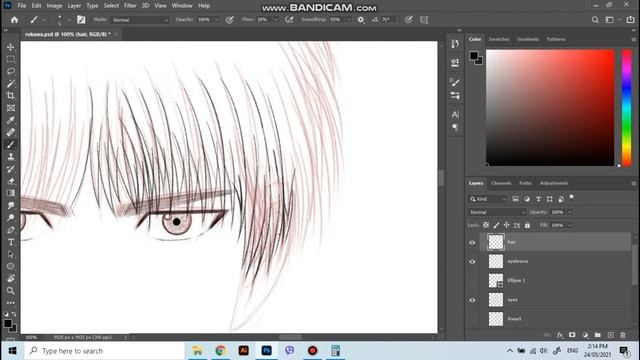Select the Move tool

pos(11,47)
